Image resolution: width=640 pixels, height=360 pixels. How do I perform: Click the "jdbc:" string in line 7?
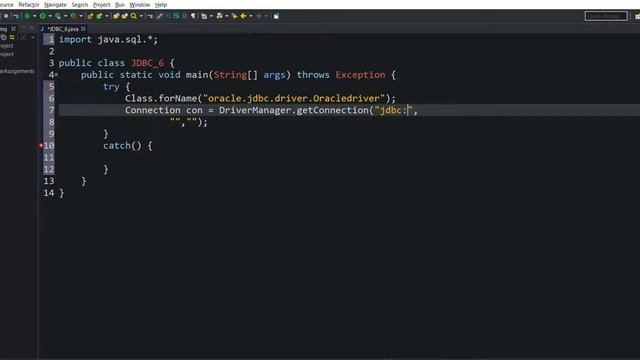(x=393, y=110)
